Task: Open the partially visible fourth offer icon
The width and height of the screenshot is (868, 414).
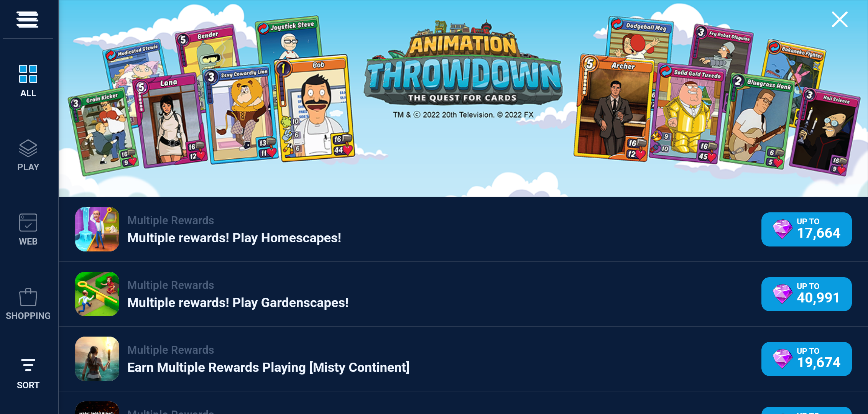Action: [x=97, y=407]
